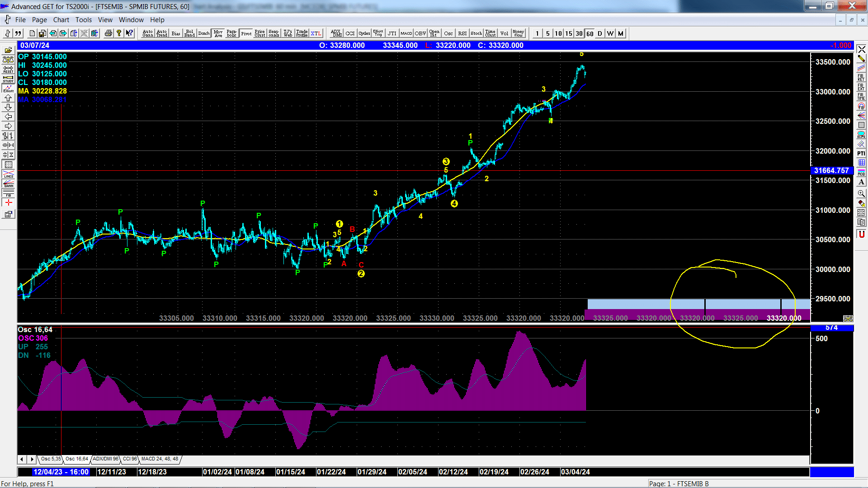
Task: Switch to Weekly timeframe
Action: [x=610, y=33]
